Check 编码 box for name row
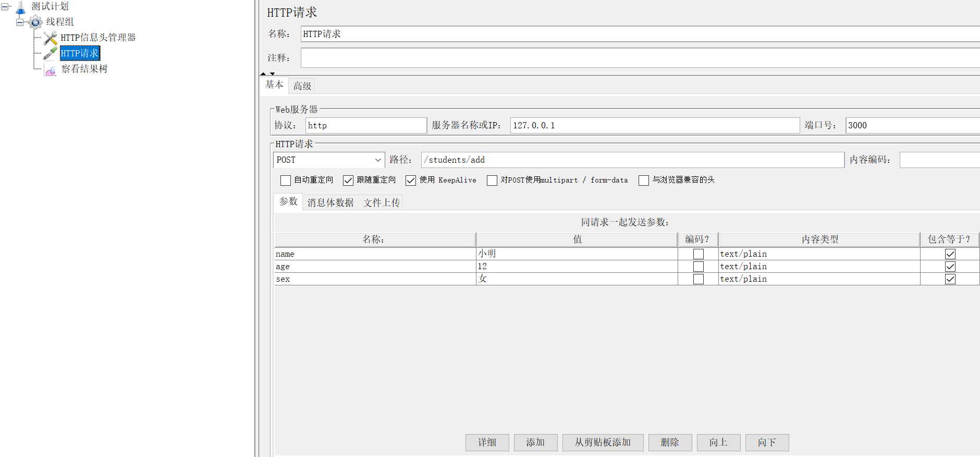This screenshot has width=980, height=457. [x=699, y=254]
